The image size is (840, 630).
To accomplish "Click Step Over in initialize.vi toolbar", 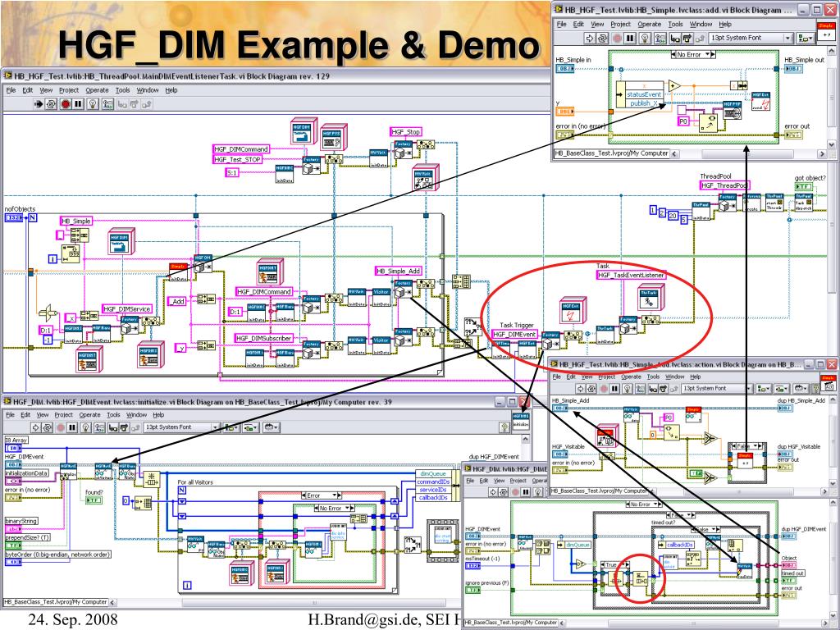I will pyautogui.click(x=125, y=427).
